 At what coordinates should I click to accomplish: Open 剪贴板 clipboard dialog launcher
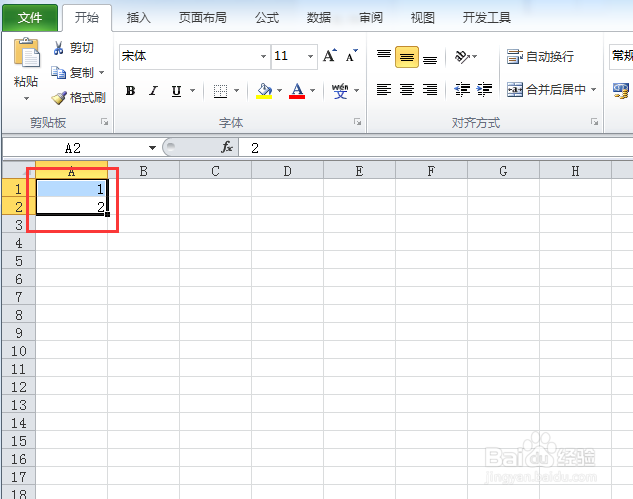coord(105,122)
